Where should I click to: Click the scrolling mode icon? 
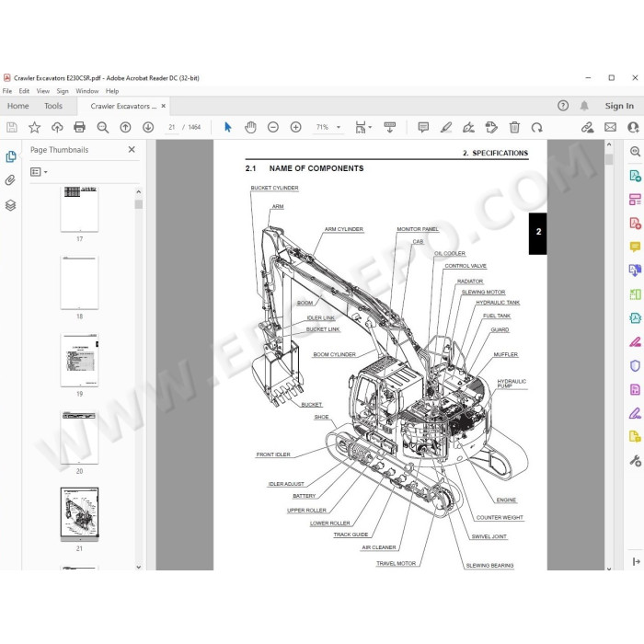point(390,127)
